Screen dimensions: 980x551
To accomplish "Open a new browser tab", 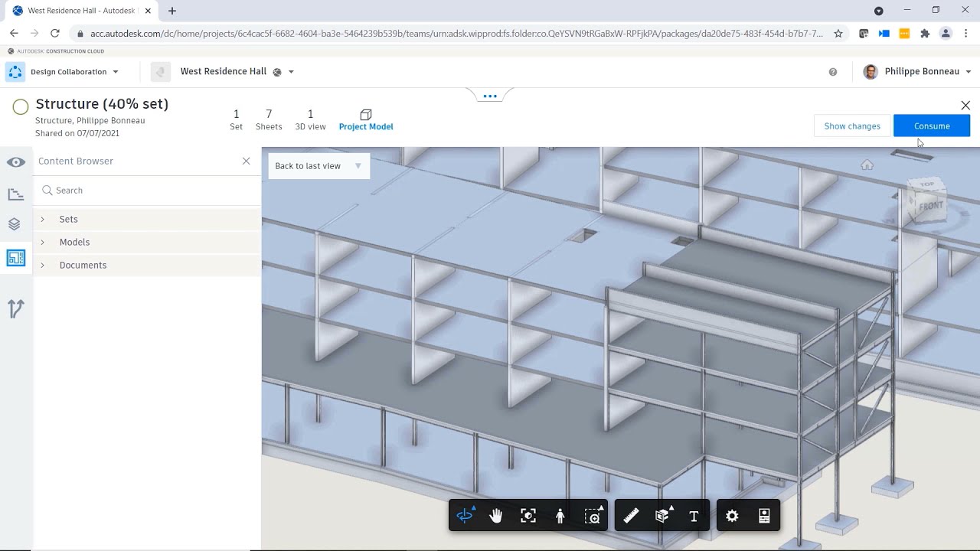I will (x=172, y=11).
